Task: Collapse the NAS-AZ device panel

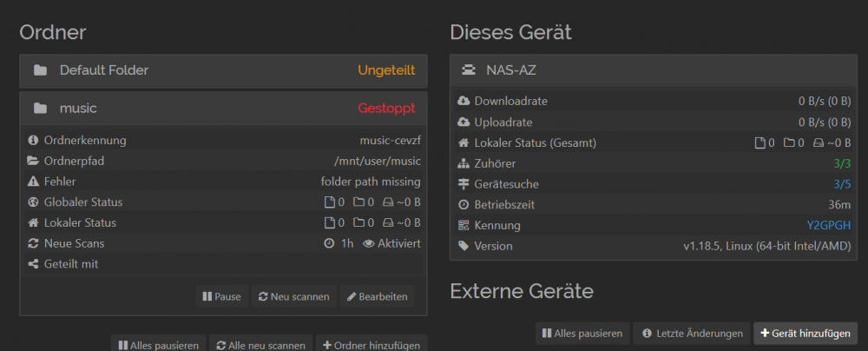Action: tap(654, 70)
